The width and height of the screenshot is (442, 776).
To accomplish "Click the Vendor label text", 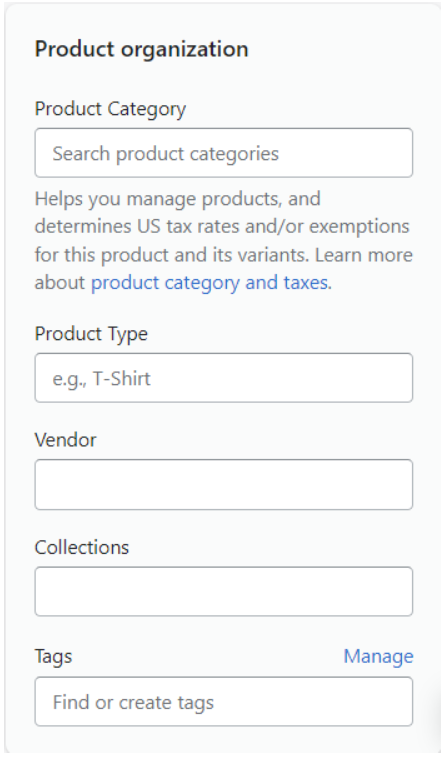I will tap(65, 439).
